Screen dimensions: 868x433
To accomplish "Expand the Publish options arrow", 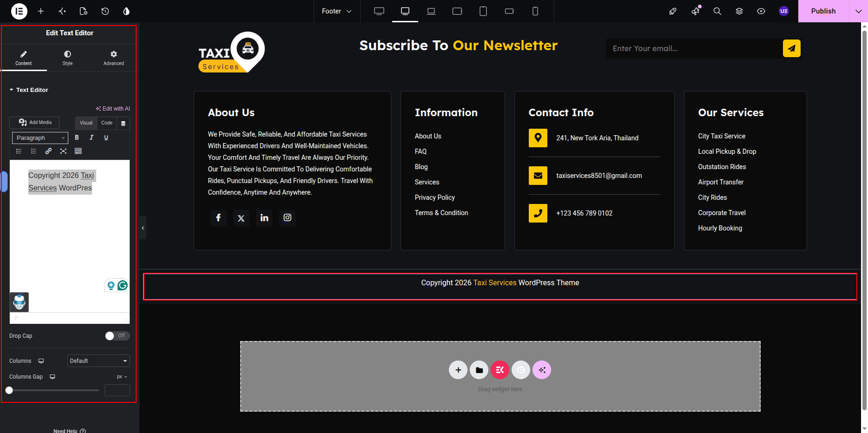I will (x=858, y=11).
